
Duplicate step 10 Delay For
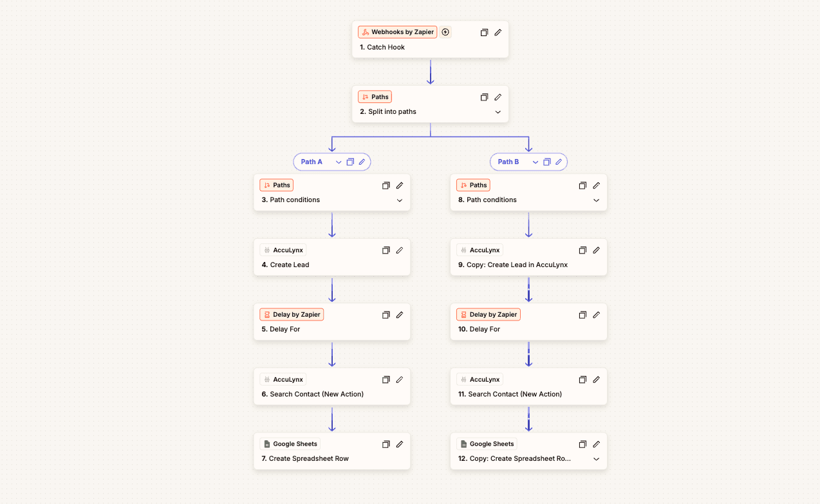point(582,315)
